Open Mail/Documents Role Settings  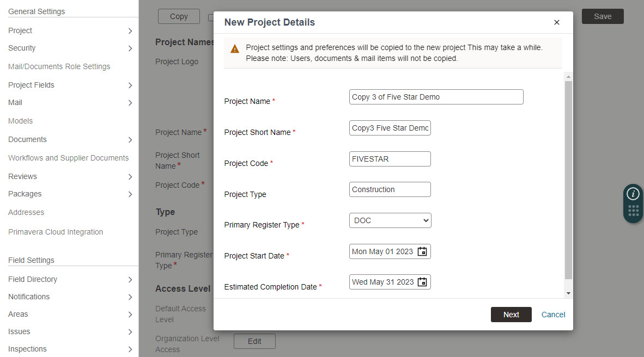59,66
